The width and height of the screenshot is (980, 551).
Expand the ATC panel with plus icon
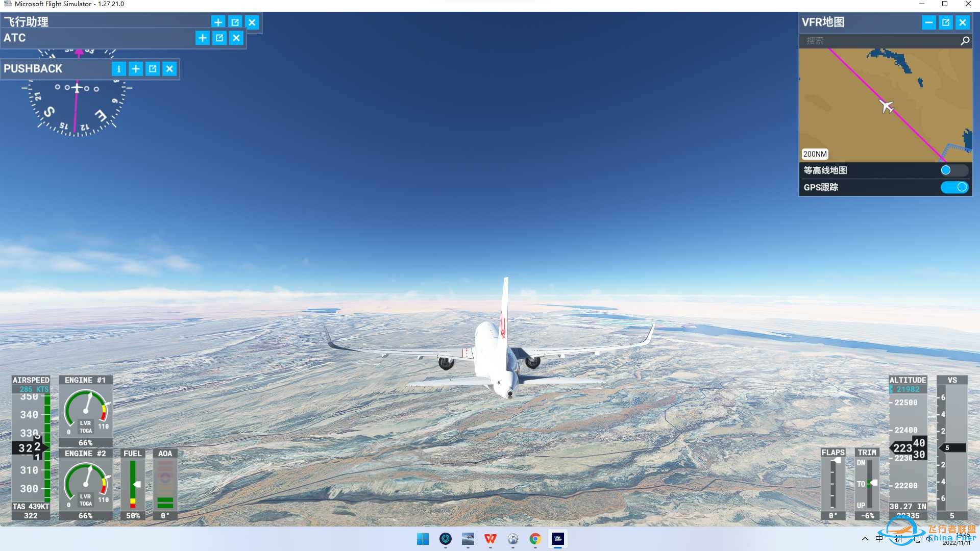click(x=202, y=38)
